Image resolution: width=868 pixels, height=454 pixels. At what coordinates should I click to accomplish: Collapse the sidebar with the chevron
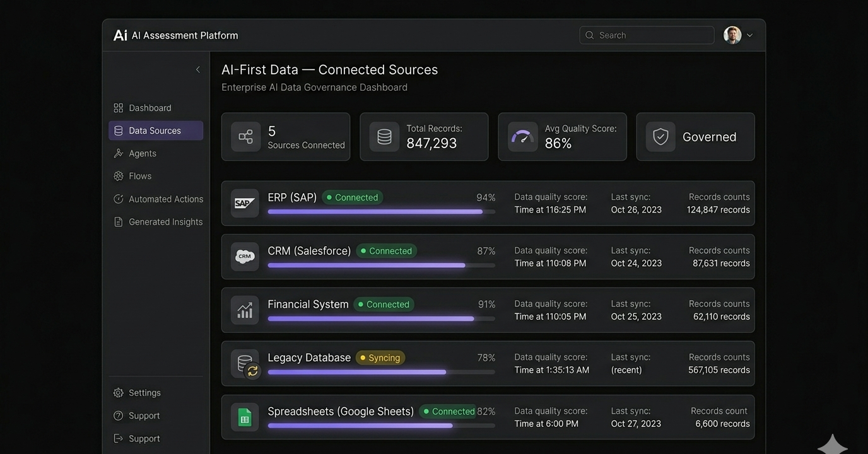tap(197, 69)
